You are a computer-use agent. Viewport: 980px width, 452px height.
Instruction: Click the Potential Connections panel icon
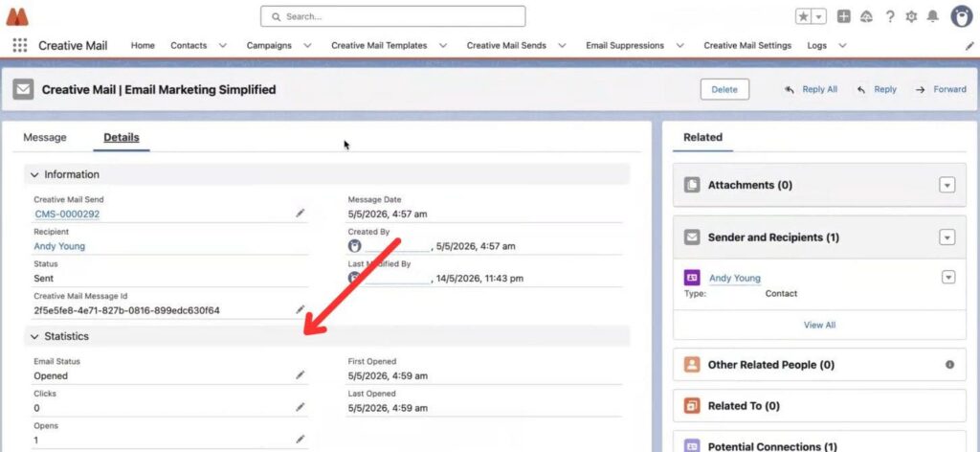pos(692,446)
